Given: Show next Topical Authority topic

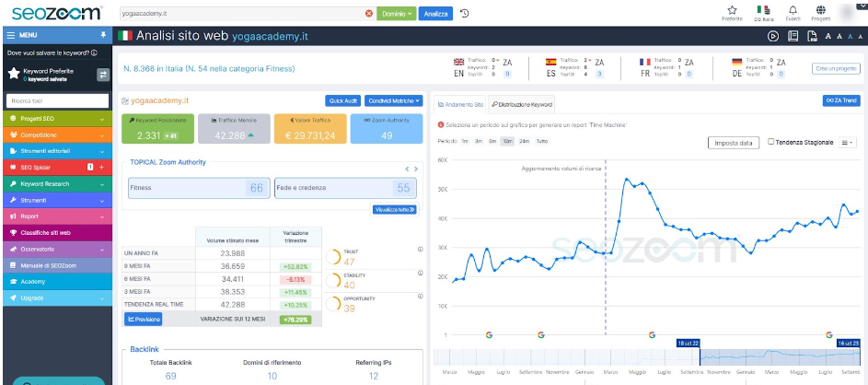Looking at the screenshot, I should 416,169.
